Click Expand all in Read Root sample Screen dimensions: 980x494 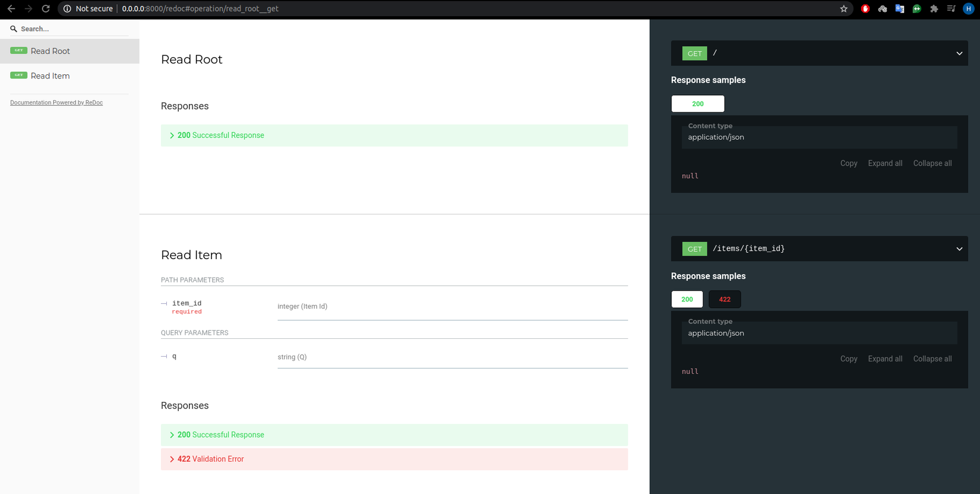coord(885,163)
